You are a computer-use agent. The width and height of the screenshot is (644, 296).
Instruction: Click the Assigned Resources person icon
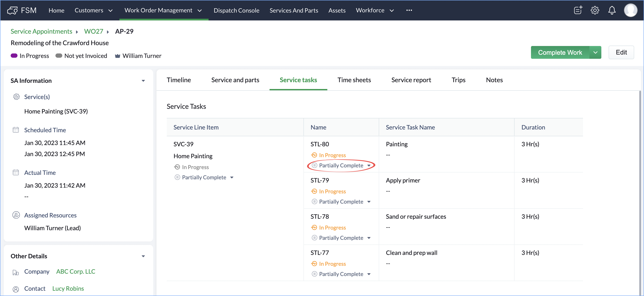click(16, 215)
